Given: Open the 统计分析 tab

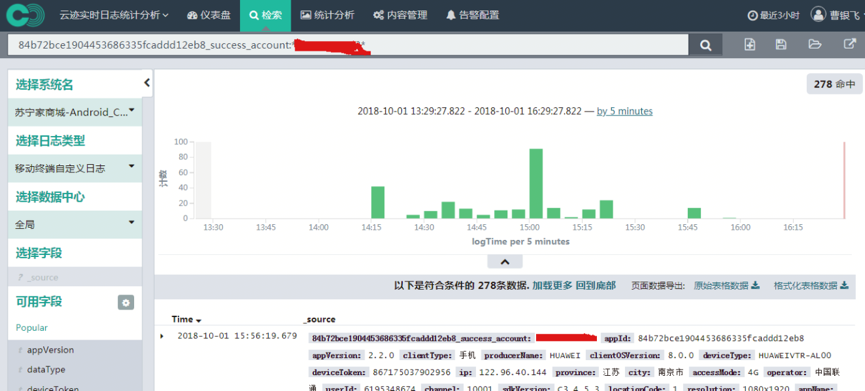Looking at the screenshot, I should pyautogui.click(x=327, y=15).
